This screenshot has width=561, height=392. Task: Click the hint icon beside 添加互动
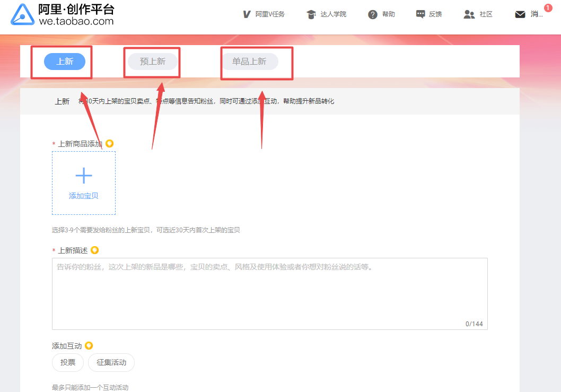(x=89, y=346)
